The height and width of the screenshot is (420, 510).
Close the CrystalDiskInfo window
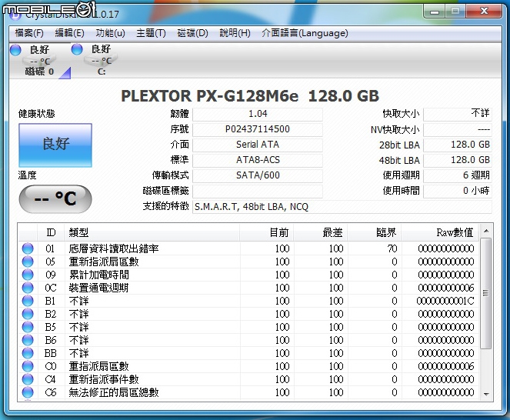click(484, 12)
